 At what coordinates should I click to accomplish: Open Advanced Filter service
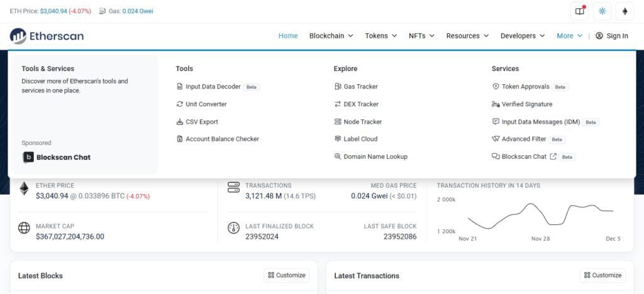tap(524, 139)
